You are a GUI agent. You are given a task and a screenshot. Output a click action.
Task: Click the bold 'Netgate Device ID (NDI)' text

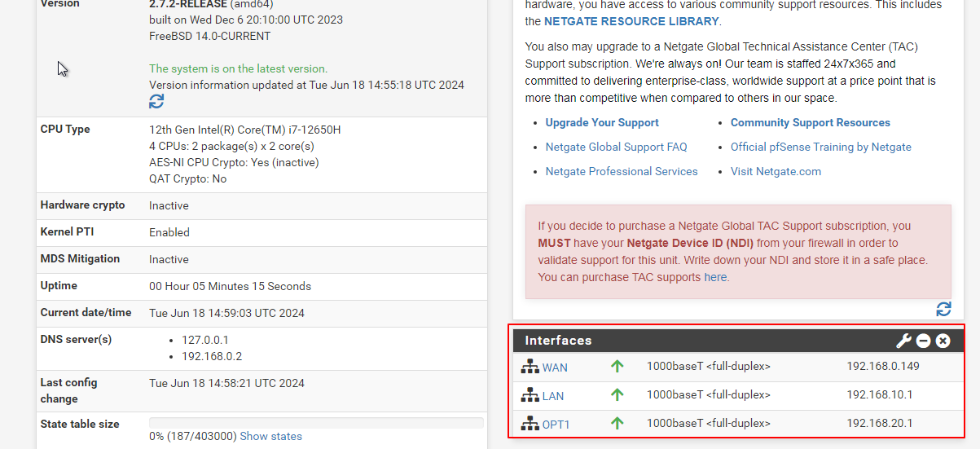tap(691, 243)
